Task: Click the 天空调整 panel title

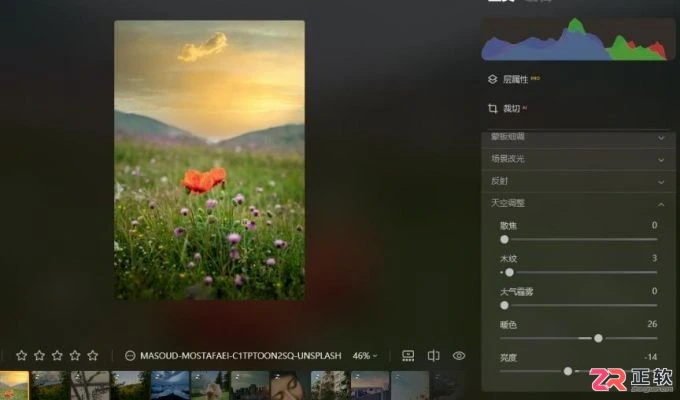Action: tap(508, 203)
